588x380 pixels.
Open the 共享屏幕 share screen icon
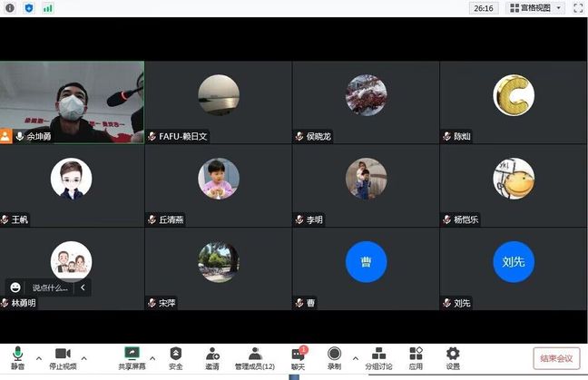(x=132, y=356)
